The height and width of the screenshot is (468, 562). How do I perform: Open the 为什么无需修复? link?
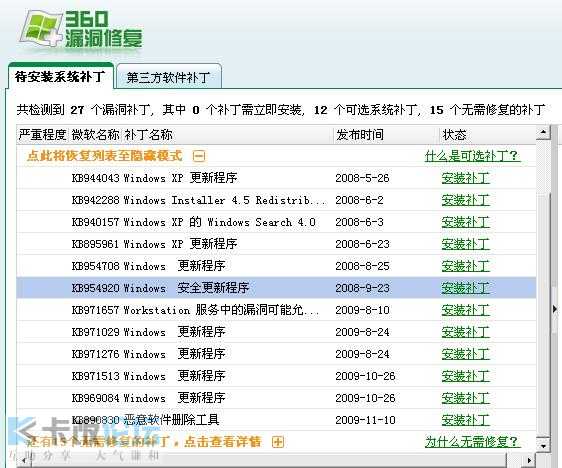[472, 441]
